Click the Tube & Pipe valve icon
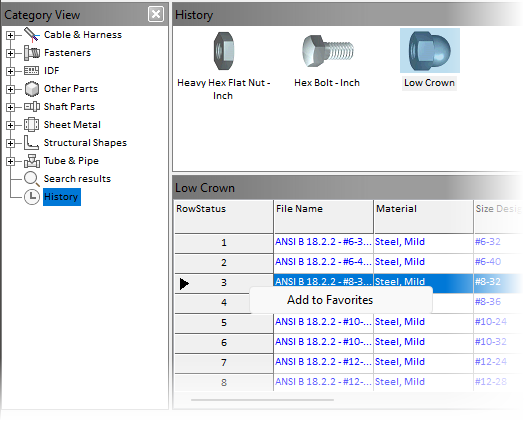The image size is (524, 421). coord(32,161)
